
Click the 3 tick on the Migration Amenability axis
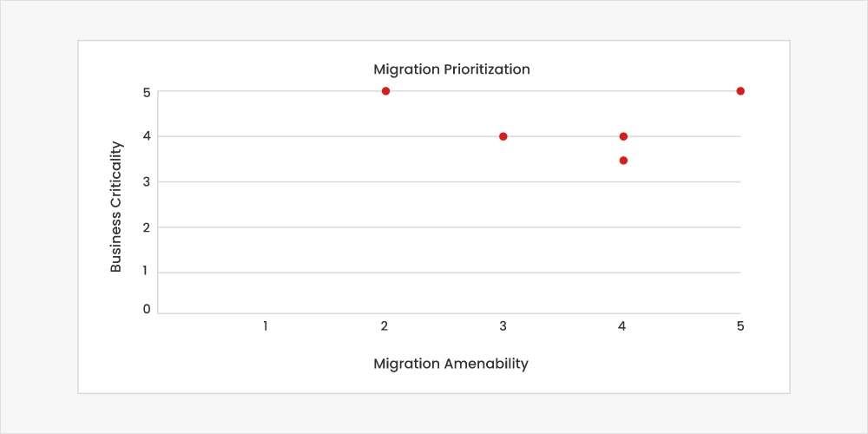coord(503,326)
